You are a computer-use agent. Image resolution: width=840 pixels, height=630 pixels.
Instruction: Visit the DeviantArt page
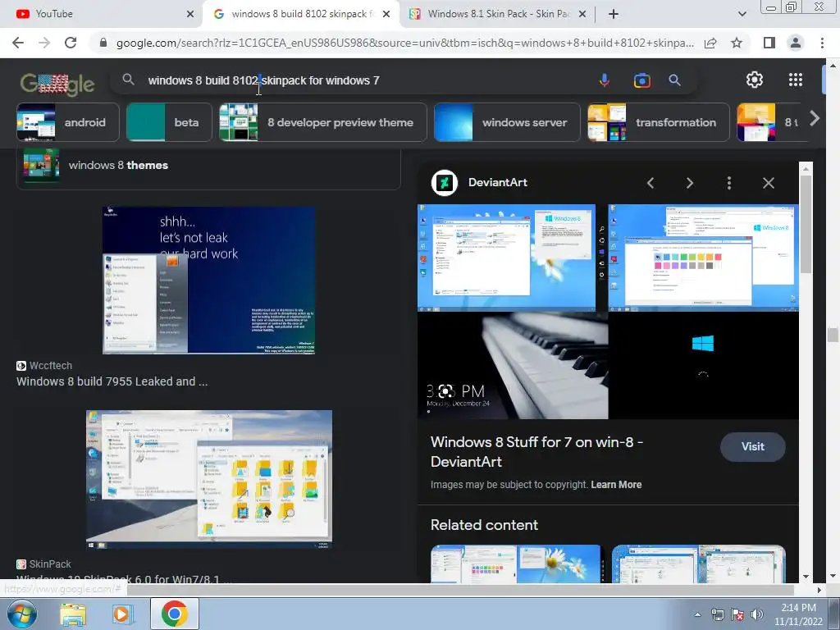coord(753,447)
